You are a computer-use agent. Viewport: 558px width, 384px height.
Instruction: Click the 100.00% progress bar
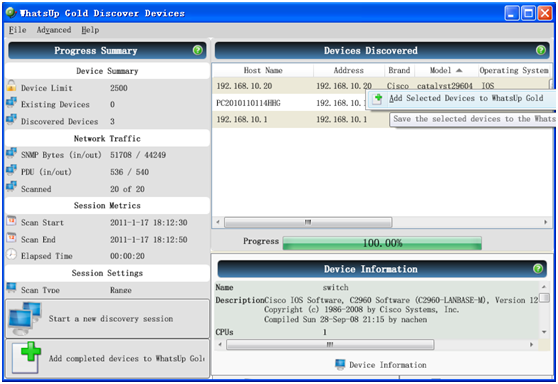(x=382, y=243)
